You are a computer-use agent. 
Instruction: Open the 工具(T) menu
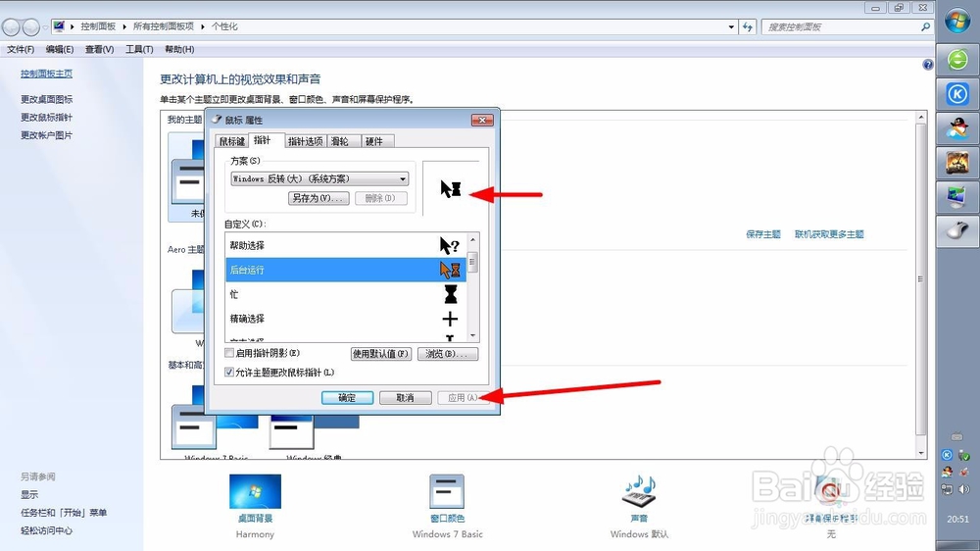click(x=139, y=49)
